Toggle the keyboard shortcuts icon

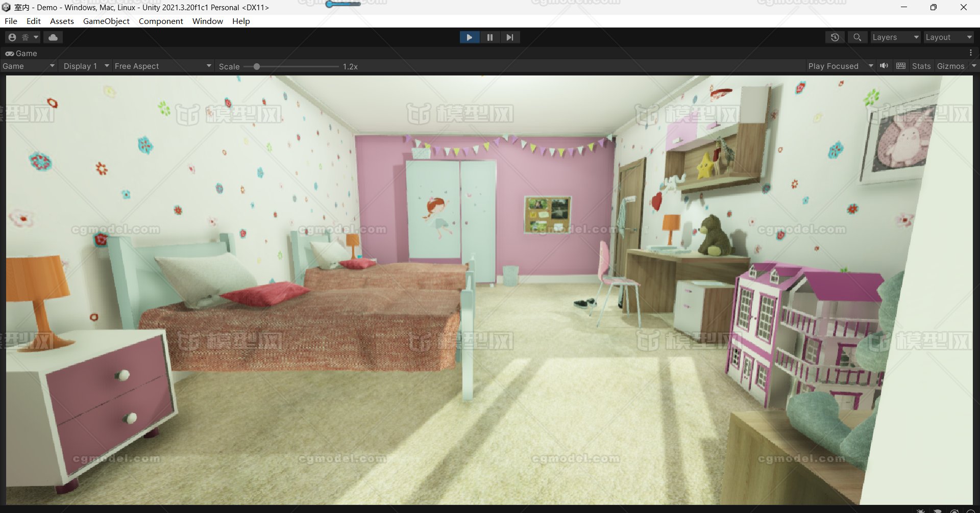pyautogui.click(x=901, y=66)
